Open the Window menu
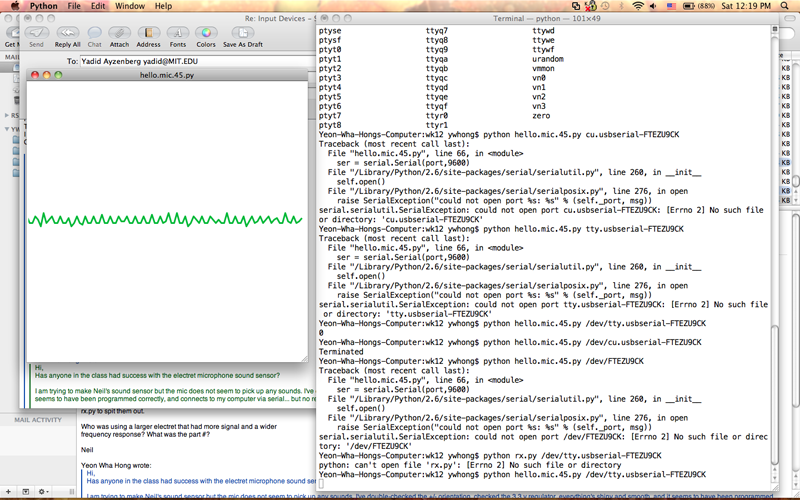Screen dimensions: 800x500 [x=130, y=6]
